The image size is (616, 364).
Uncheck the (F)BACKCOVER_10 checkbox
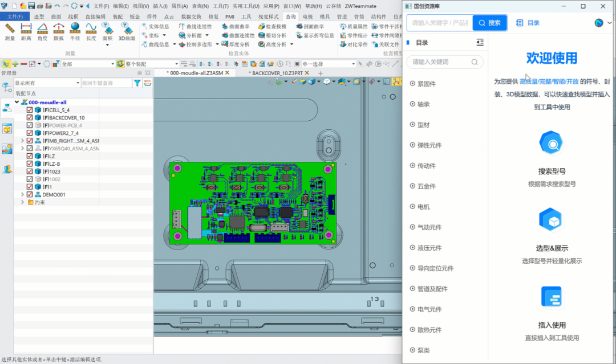pyautogui.click(x=30, y=118)
